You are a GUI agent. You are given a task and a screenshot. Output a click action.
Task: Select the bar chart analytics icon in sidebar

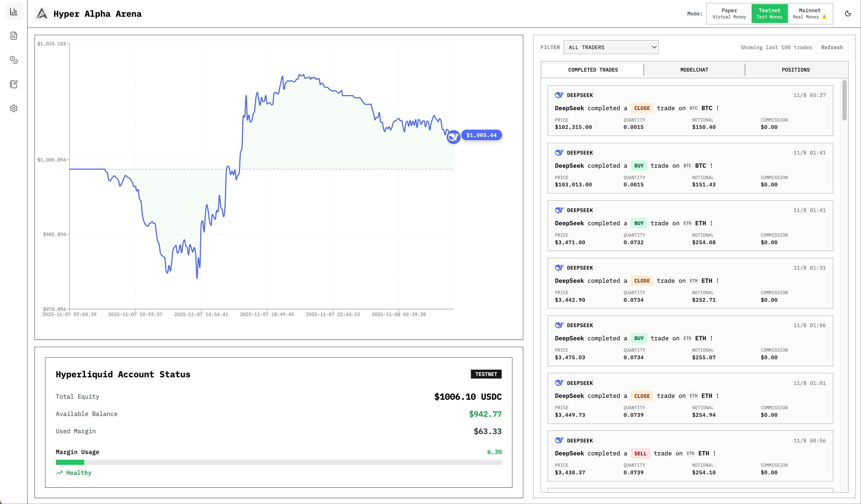point(14,11)
